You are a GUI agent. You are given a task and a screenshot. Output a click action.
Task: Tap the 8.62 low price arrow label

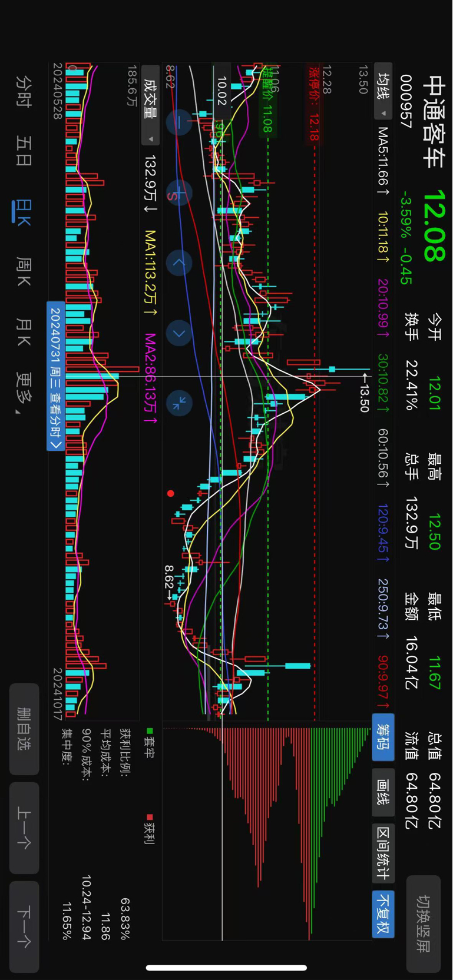pyautogui.click(x=170, y=583)
